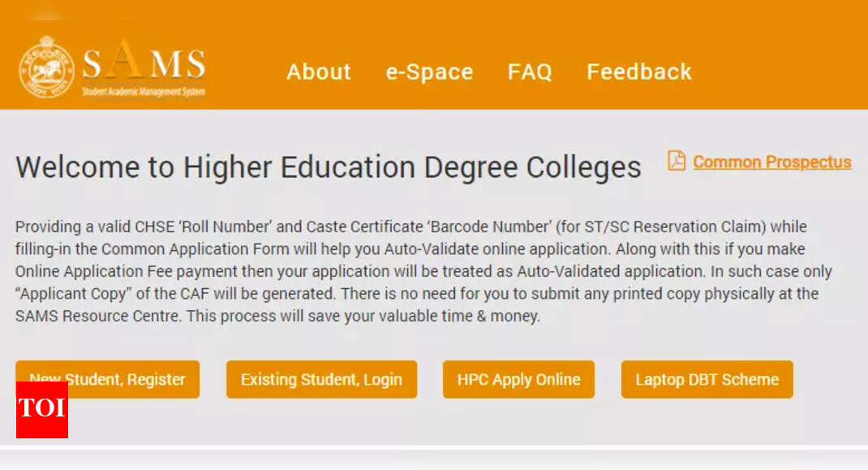868x470 pixels.
Task: Open the Common Prospectus link
Action: tap(771, 162)
